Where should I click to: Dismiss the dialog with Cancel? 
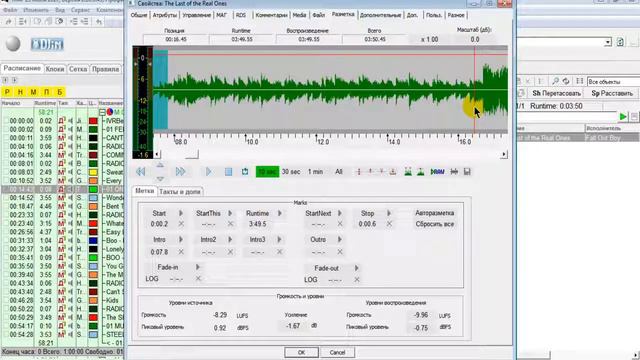[x=337, y=352]
